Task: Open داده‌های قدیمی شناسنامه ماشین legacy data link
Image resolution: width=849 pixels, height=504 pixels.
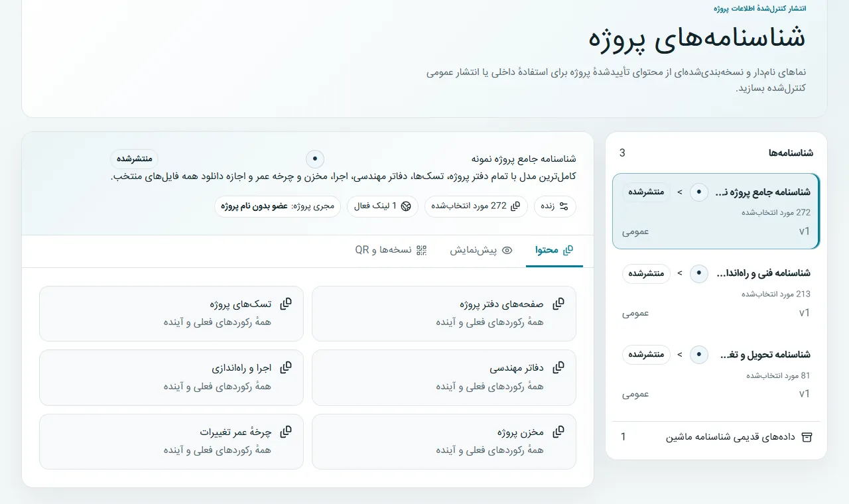Action: pyautogui.click(x=716, y=437)
